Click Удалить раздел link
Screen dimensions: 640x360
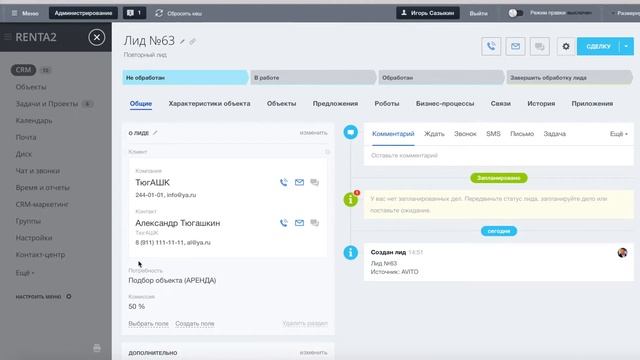point(305,323)
